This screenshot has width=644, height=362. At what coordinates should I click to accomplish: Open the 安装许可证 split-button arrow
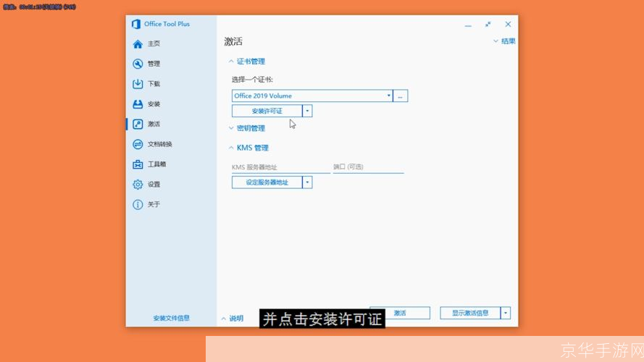point(307,111)
